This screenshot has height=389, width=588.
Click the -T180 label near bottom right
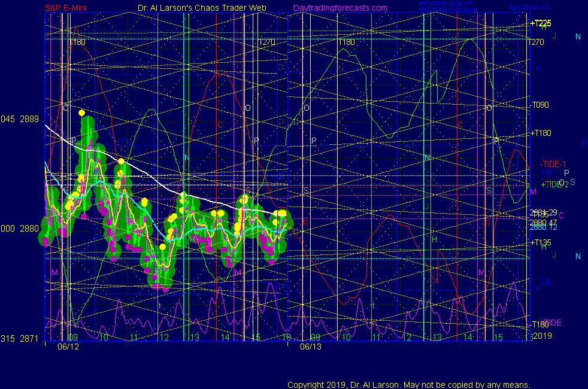[539, 324]
